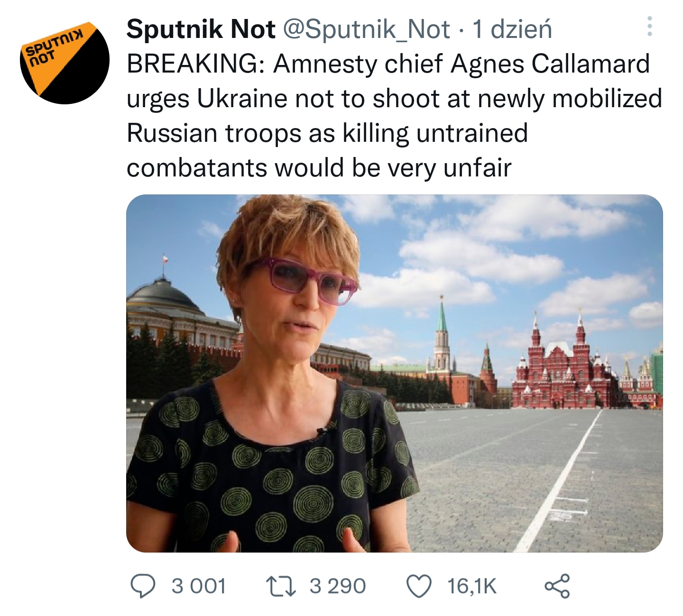Open the share icon for tweet
The width and height of the screenshot is (683, 616).
[x=557, y=586]
